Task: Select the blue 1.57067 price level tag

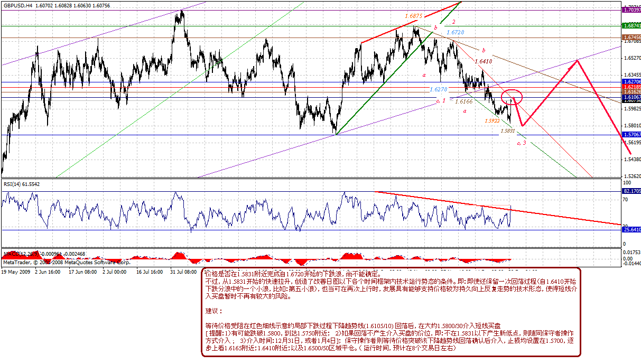Action: point(632,135)
